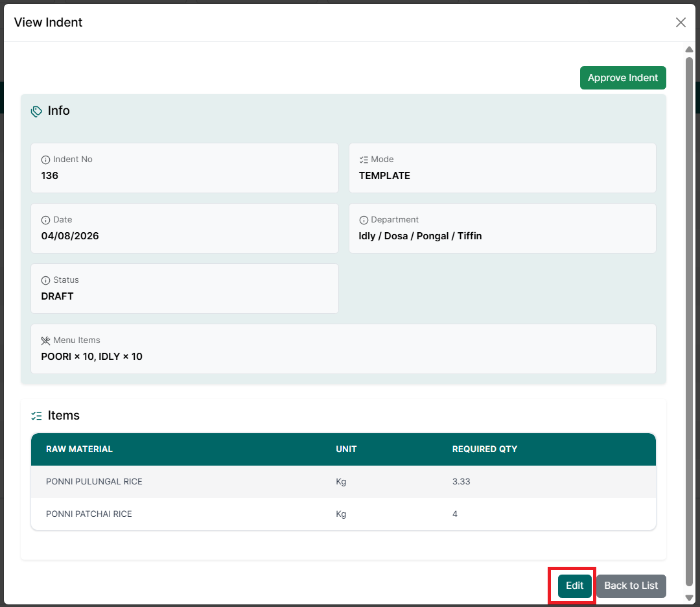Click the 3.33 quantity value

point(461,481)
